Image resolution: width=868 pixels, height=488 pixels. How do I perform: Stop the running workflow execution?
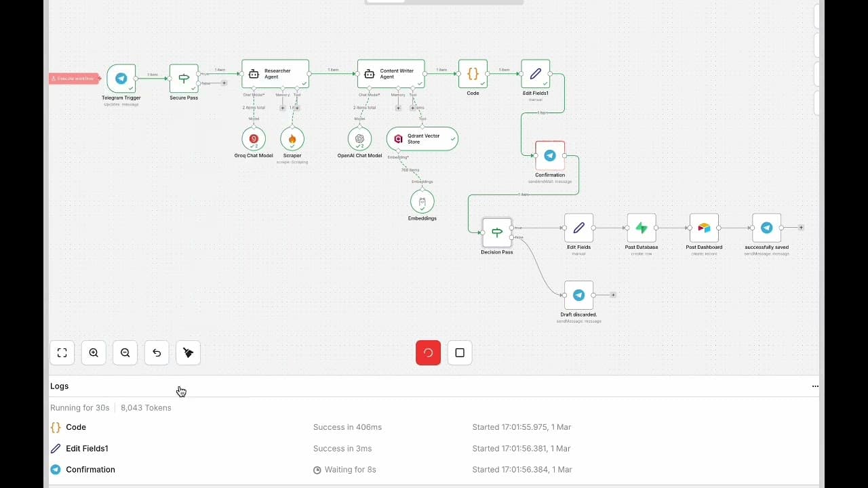coord(460,352)
